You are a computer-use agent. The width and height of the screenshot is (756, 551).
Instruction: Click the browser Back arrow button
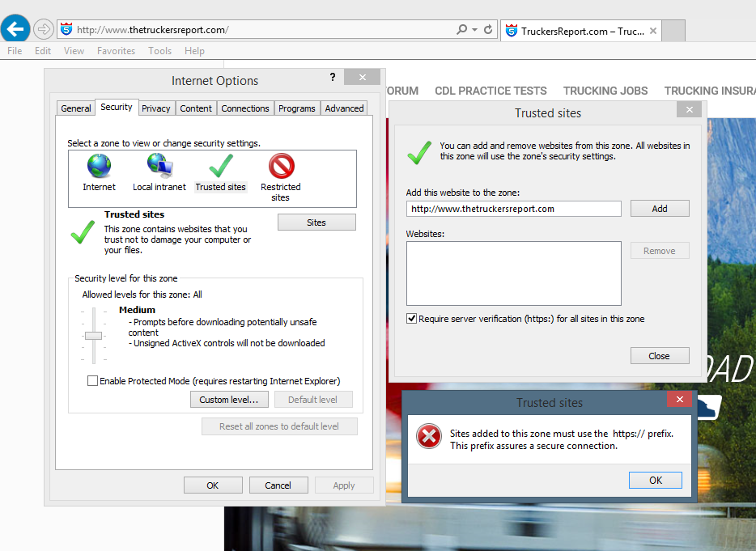click(15, 29)
